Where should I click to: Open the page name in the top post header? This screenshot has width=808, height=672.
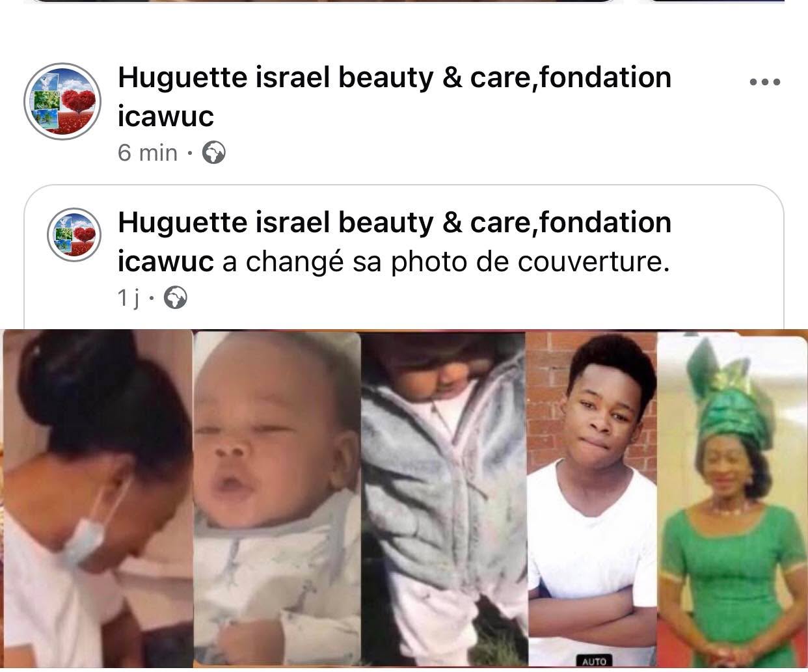[x=394, y=96]
